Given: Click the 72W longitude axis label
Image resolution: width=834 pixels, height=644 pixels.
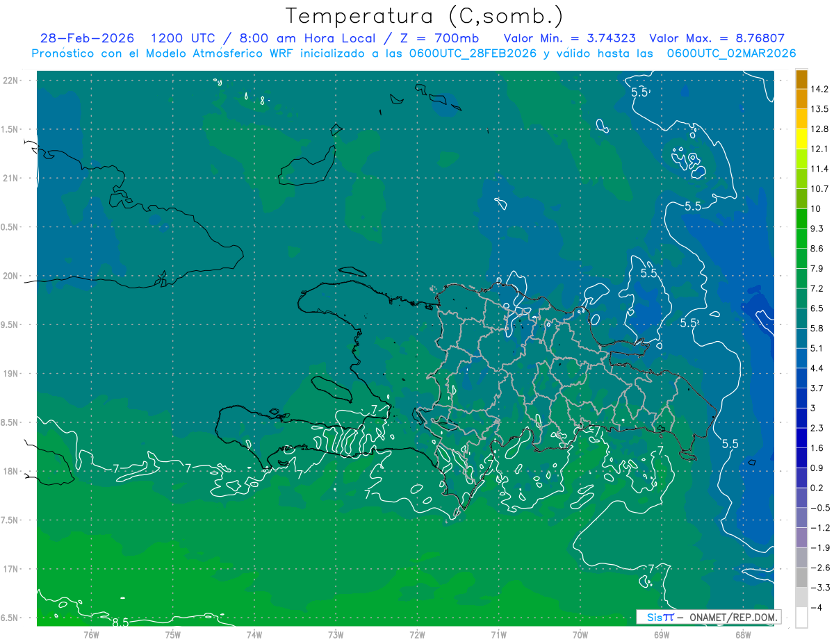Looking at the screenshot, I should click(x=417, y=634).
